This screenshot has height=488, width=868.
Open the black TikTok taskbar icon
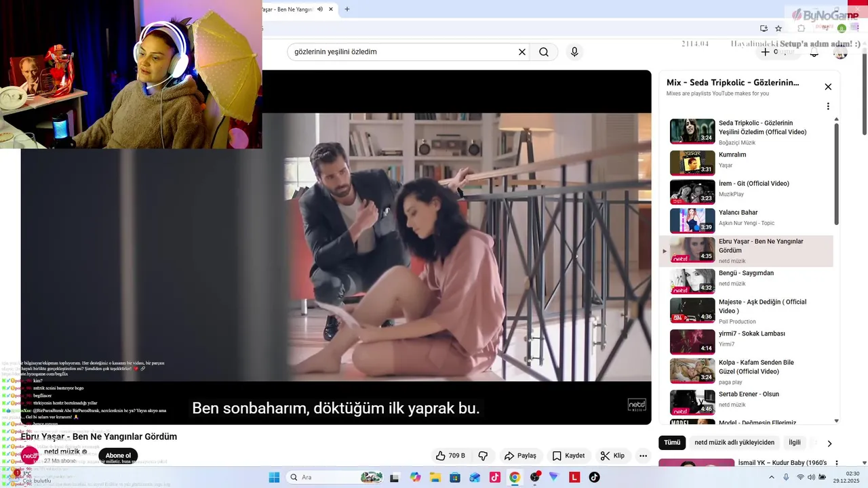594,477
